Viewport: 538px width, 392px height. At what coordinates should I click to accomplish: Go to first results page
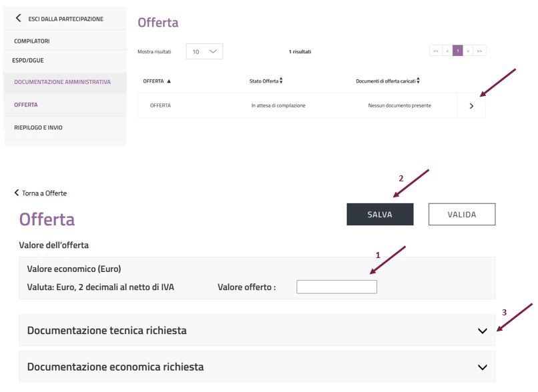point(436,51)
